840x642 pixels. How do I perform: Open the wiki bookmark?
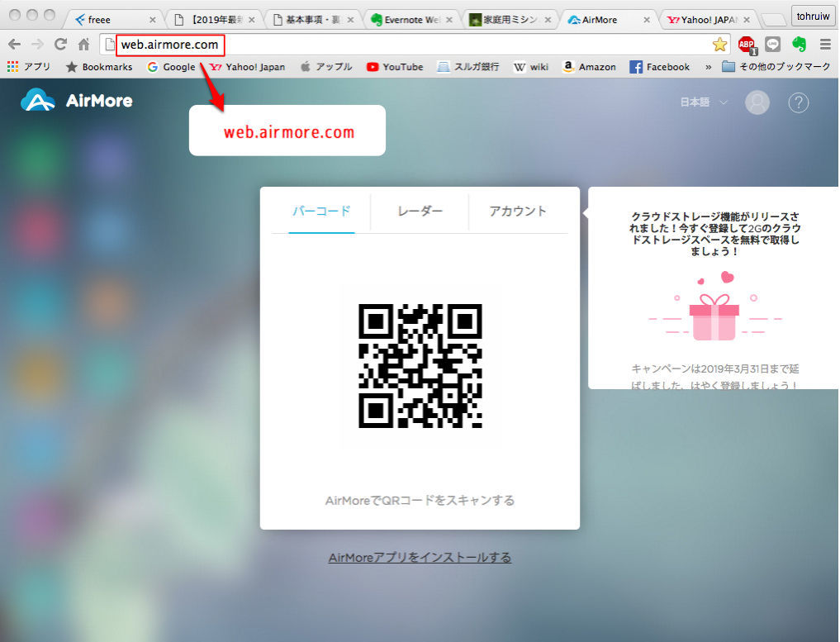coord(531,66)
